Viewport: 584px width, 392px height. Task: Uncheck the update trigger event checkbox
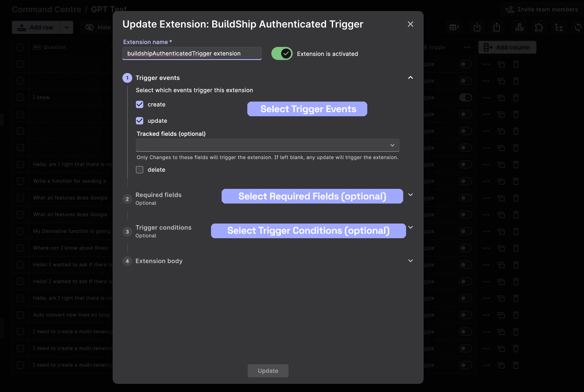140,121
